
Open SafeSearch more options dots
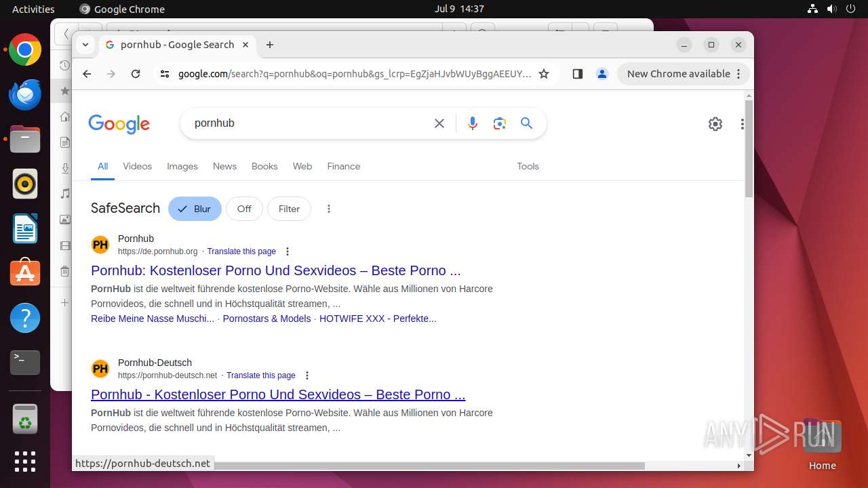click(329, 209)
